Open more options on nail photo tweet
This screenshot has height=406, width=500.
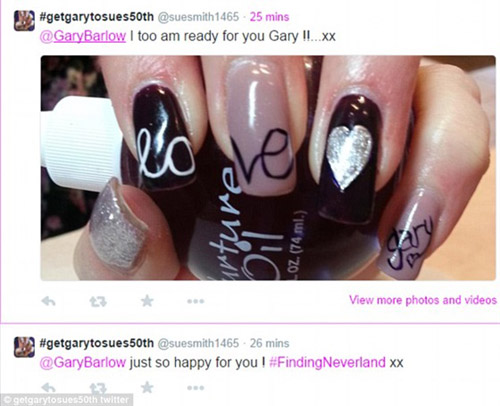(196, 301)
